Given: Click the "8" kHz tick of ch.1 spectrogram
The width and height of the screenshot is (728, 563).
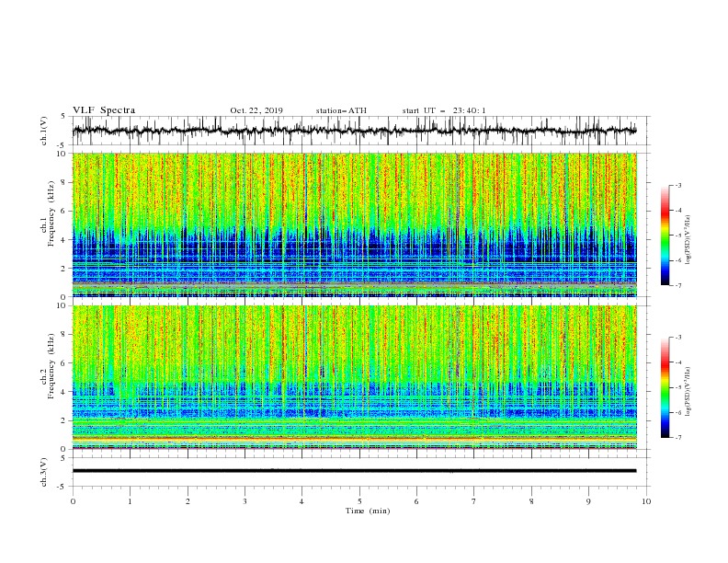Looking at the screenshot, I should (64, 182).
